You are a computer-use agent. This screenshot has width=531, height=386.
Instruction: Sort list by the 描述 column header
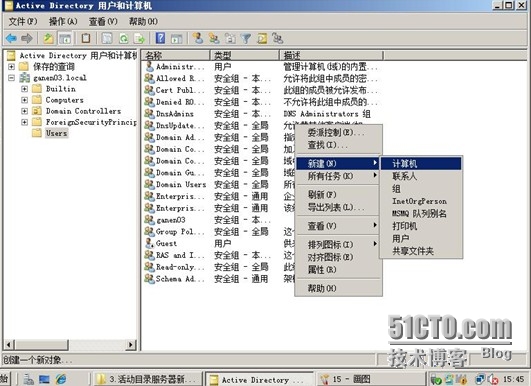[x=331, y=55]
